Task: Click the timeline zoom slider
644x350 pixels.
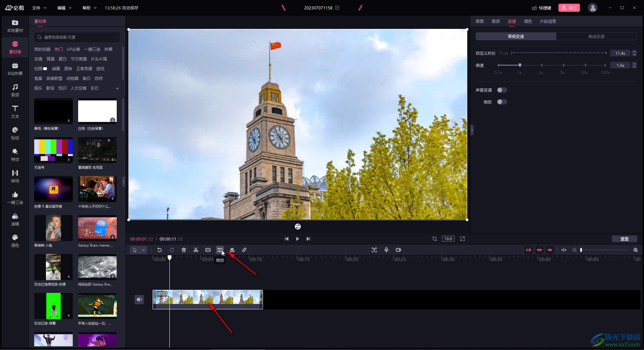Action: click(x=605, y=250)
